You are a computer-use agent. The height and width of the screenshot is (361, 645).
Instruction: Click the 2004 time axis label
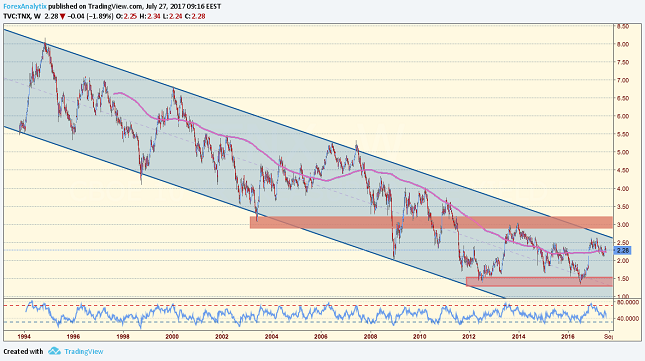(271, 336)
